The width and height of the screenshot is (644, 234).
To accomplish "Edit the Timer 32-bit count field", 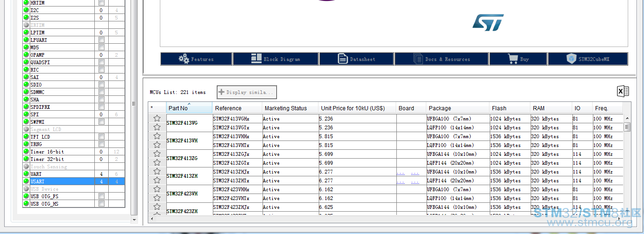I will [101, 159].
